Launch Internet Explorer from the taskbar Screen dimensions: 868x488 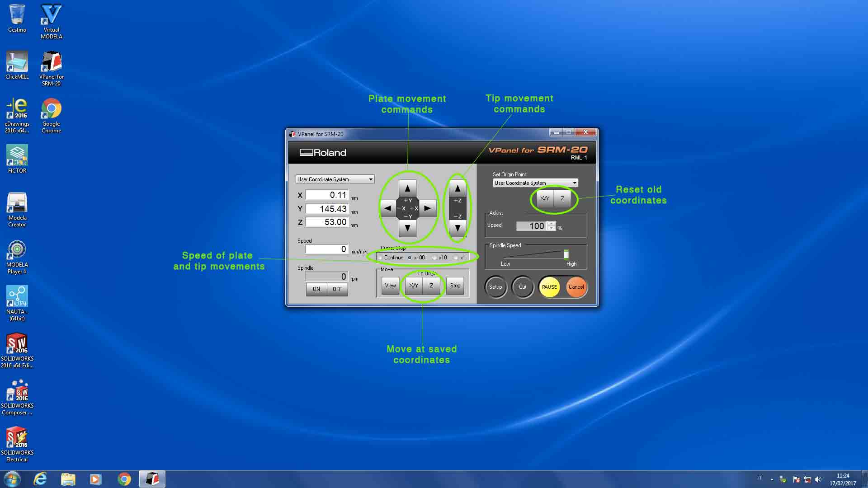tap(40, 479)
